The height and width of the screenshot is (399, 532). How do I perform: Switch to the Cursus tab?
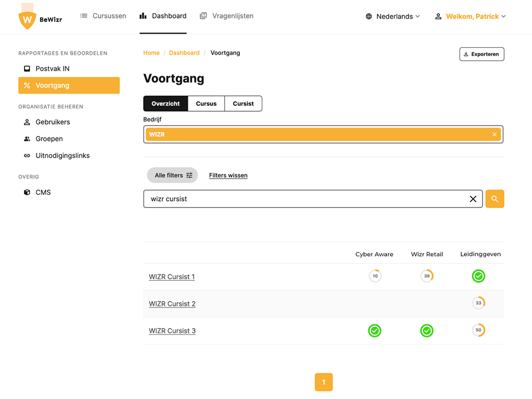[x=206, y=104]
